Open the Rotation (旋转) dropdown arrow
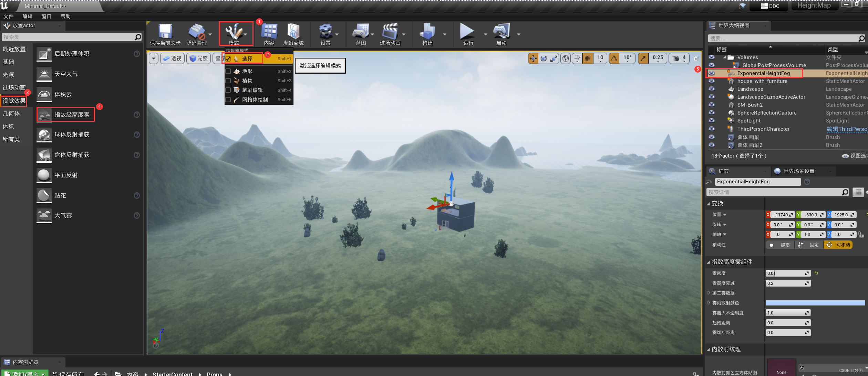868x376 pixels. 725,225
